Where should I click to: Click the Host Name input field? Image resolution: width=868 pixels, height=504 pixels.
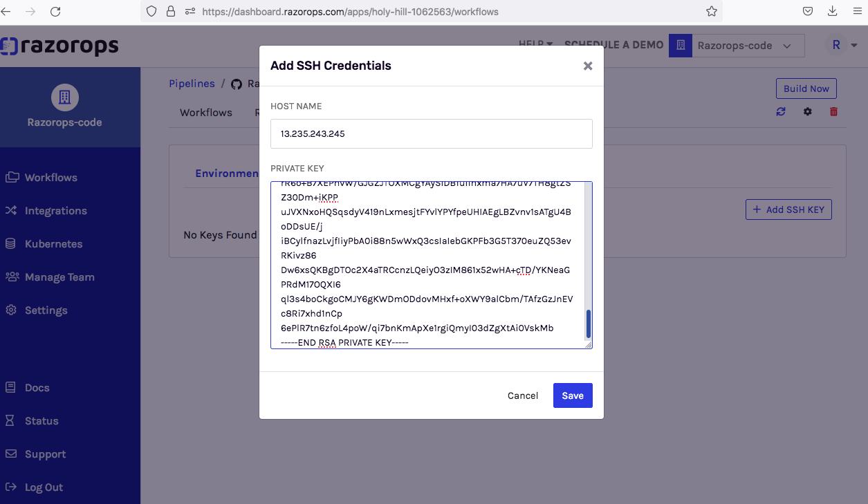point(431,134)
